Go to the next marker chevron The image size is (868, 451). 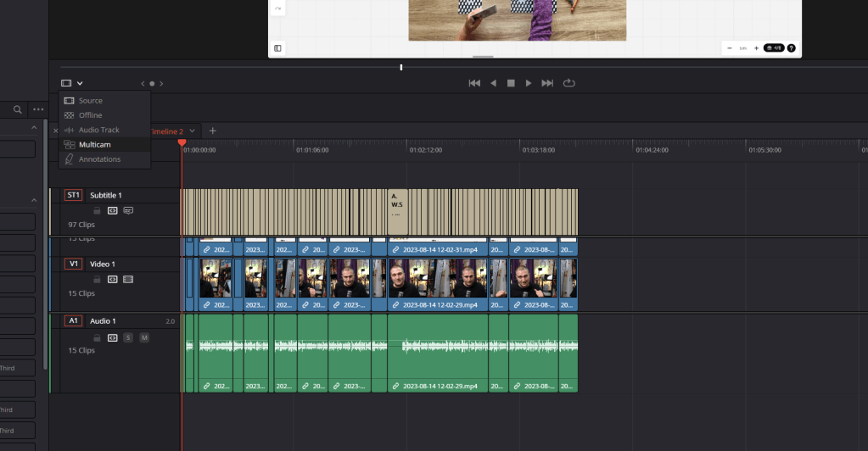[x=161, y=84]
